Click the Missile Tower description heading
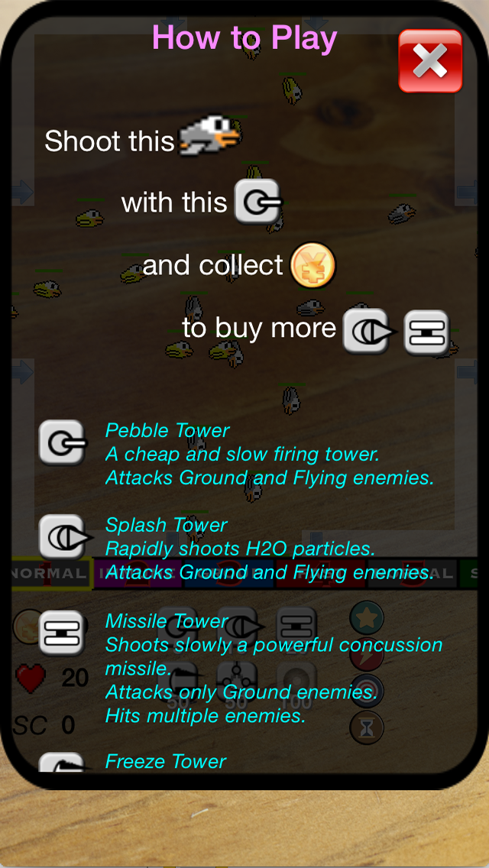This screenshot has width=489, height=868. coord(167,621)
